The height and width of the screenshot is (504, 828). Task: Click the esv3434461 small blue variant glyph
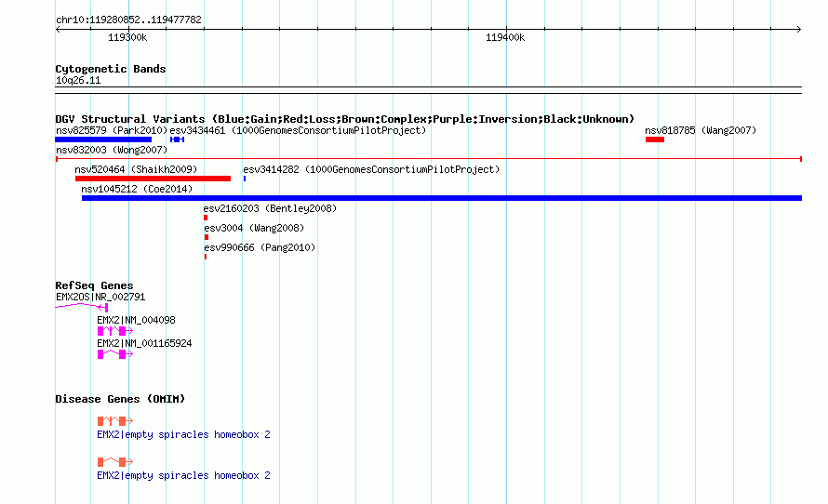(x=177, y=139)
